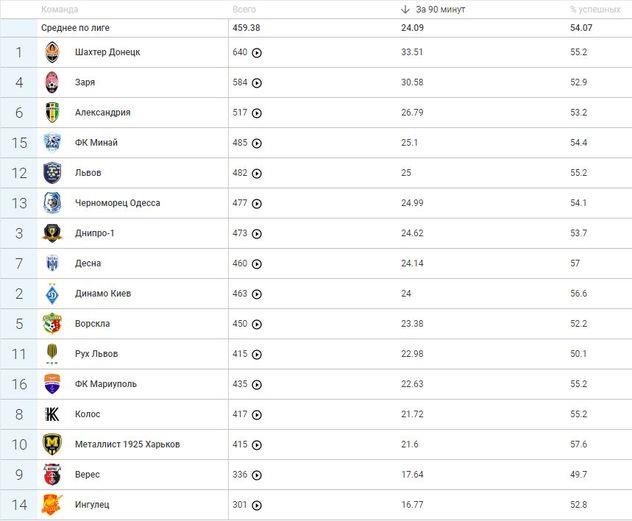Open the ФК Мариуполь team link
632x521 pixels.
[x=106, y=384]
